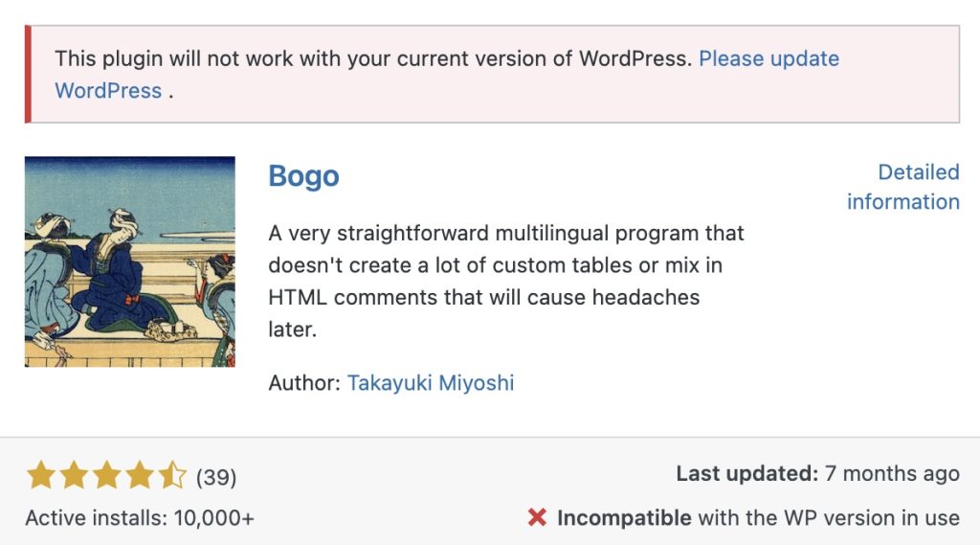This screenshot has width=980, height=545.
Task: Click the red X incompatible icon
Action: pos(537,517)
